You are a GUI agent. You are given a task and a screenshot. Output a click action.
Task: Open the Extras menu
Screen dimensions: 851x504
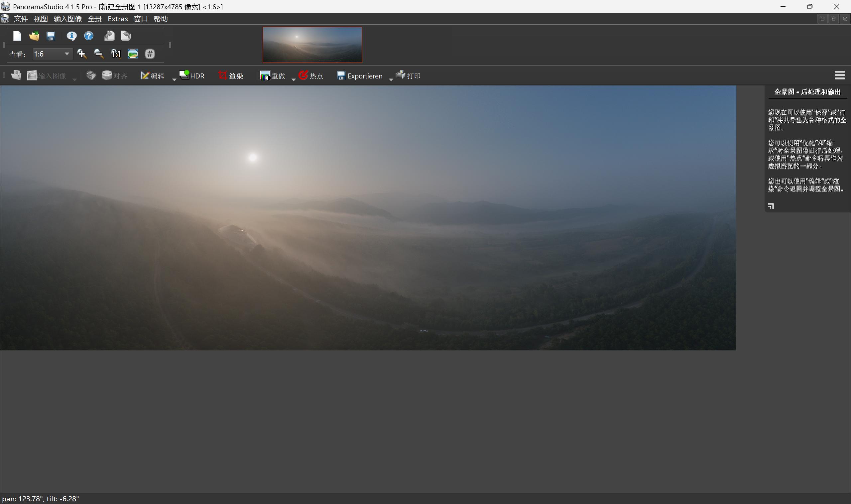point(117,19)
